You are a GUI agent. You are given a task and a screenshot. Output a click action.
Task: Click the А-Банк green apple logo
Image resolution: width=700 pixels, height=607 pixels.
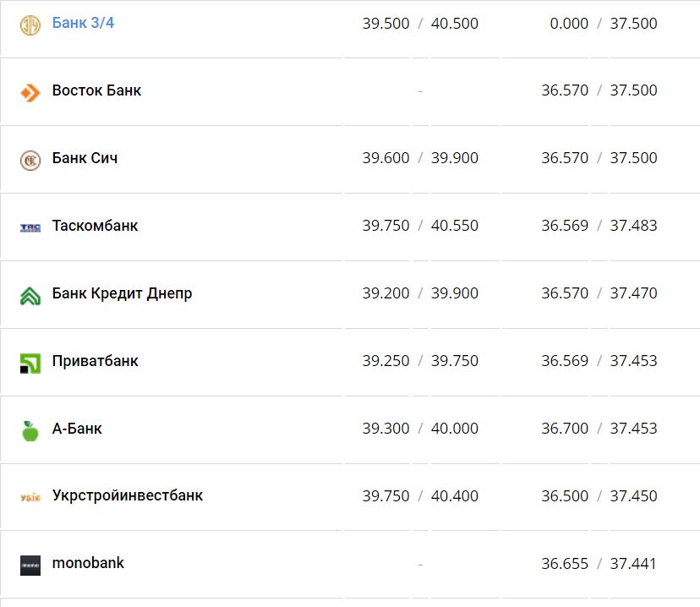pos(30,430)
